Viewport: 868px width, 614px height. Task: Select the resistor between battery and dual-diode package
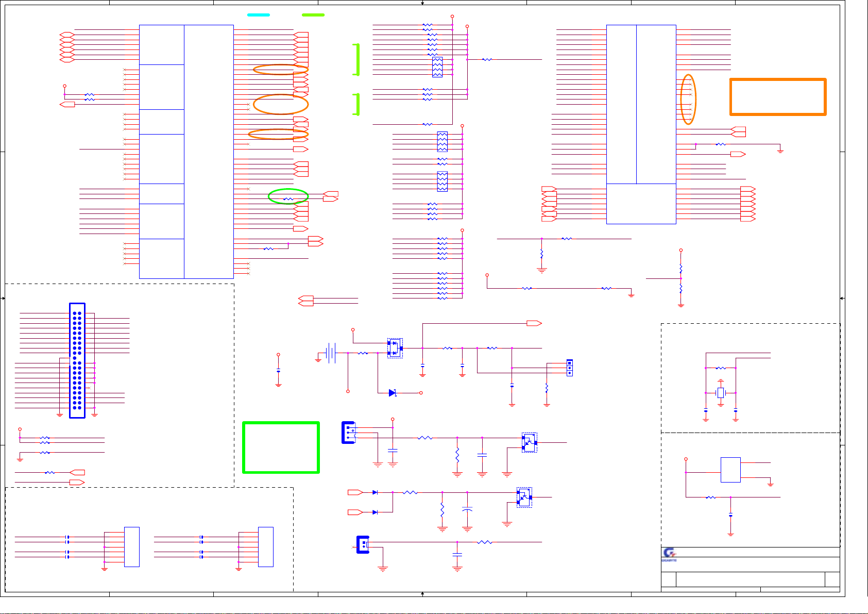point(363,353)
